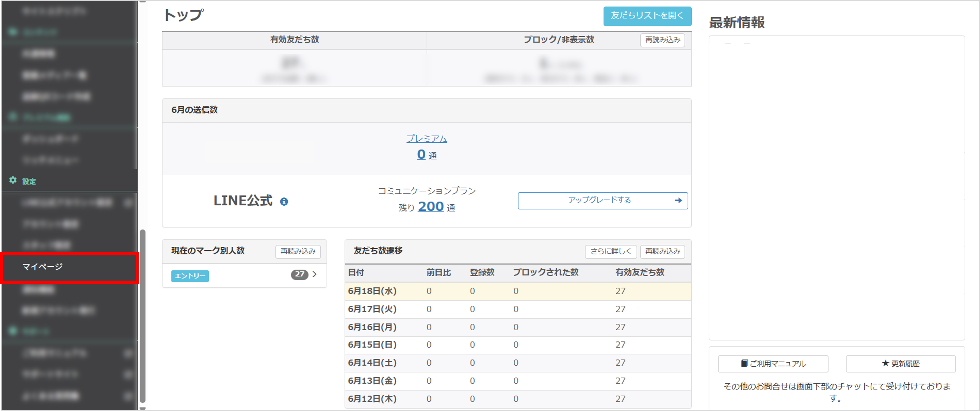Open ご利用マニュアル
The width and height of the screenshot is (980, 411).
tap(773, 363)
